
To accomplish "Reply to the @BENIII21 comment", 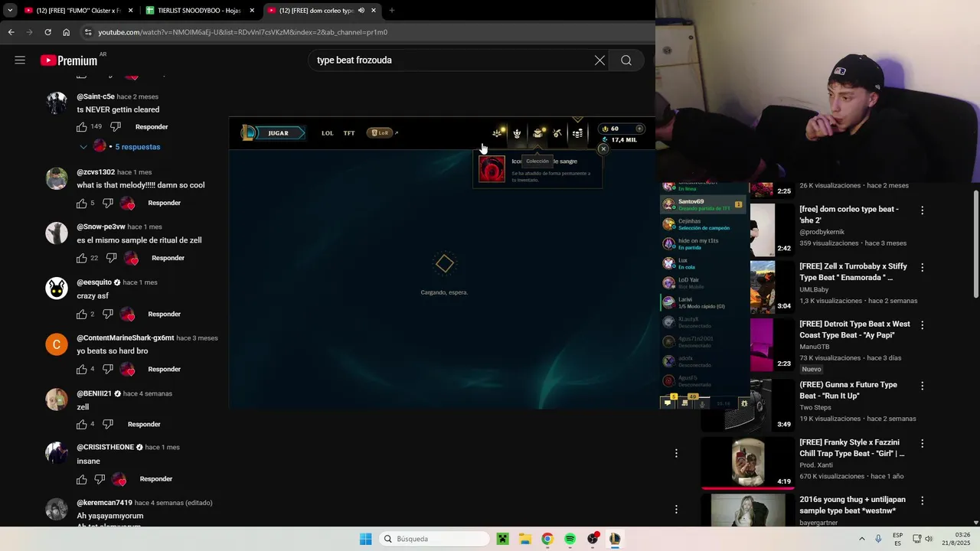I will [144, 424].
